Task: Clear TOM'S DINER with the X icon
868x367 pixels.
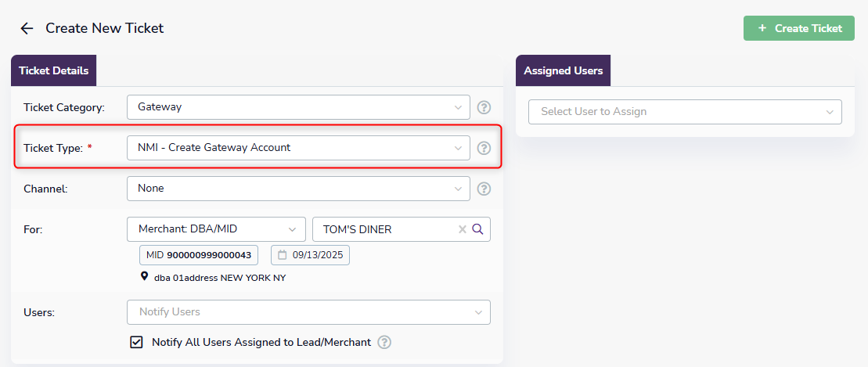Action: (x=462, y=229)
